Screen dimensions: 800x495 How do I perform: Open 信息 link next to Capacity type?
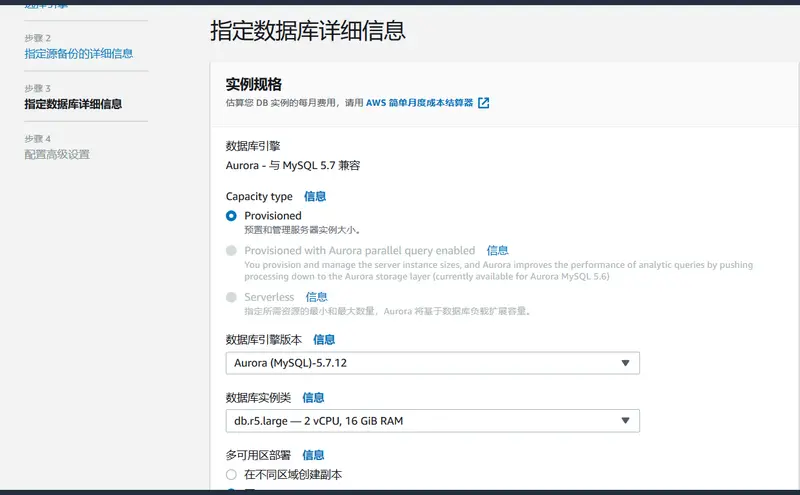pos(315,196)
